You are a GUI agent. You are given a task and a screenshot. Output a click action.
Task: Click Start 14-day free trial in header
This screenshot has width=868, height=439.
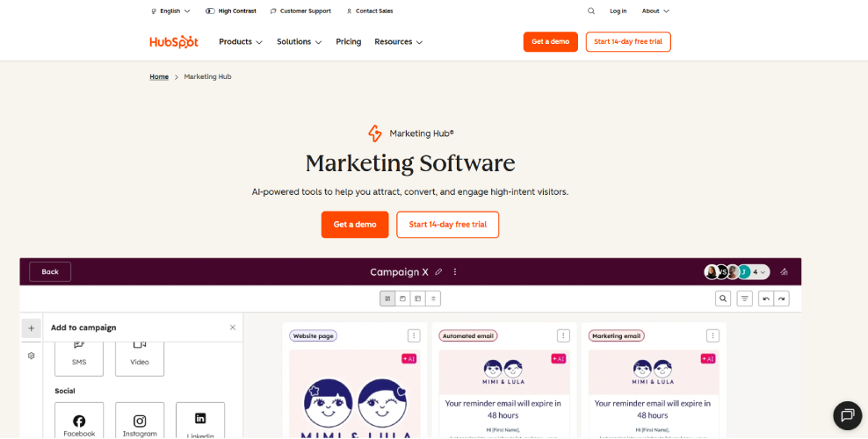point(628,42)
